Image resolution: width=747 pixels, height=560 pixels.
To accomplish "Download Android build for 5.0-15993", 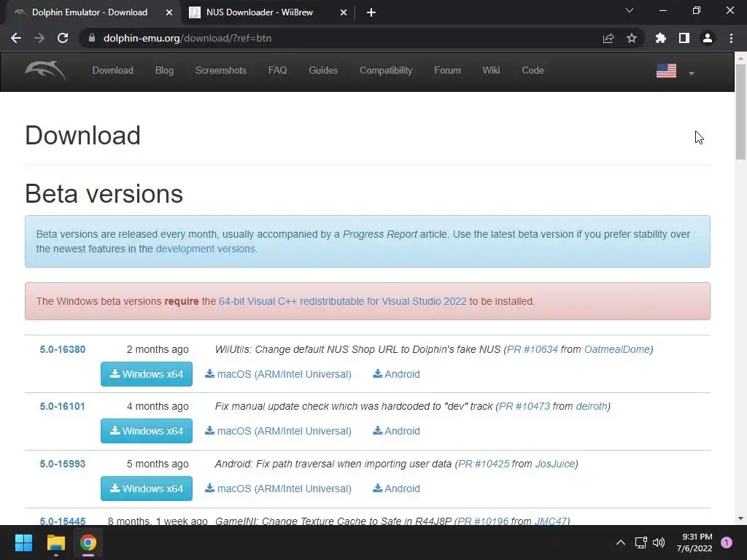I will 396,489.
